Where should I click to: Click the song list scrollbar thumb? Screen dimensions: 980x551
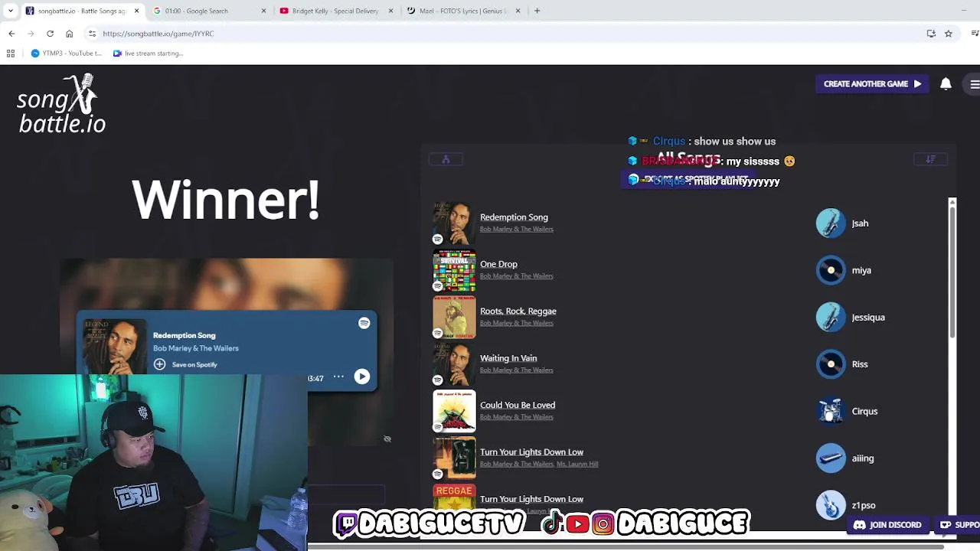tap(952, 272)
